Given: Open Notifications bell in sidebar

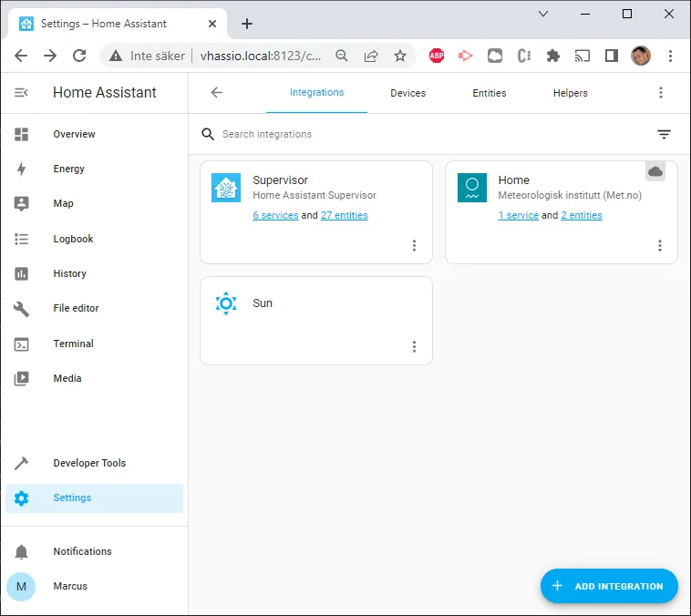Looking at the screenshot, I should coord(21,551).
